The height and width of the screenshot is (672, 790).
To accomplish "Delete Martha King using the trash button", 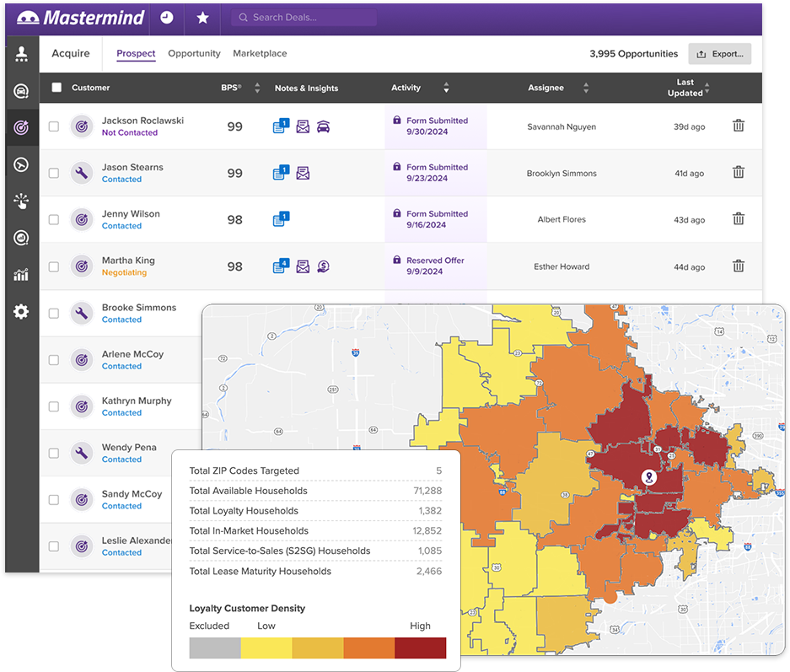I will click(x=739, y=266).
